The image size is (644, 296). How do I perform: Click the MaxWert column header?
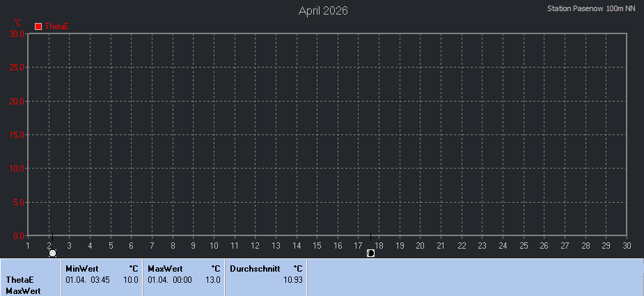coord(165,268)
